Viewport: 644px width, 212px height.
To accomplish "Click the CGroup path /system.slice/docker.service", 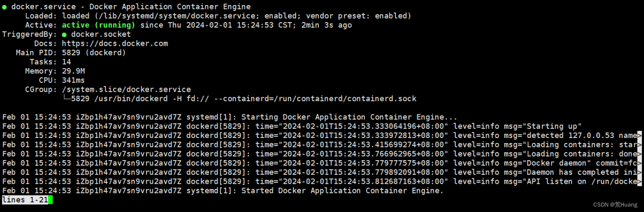I will click(x=126, y=90).
